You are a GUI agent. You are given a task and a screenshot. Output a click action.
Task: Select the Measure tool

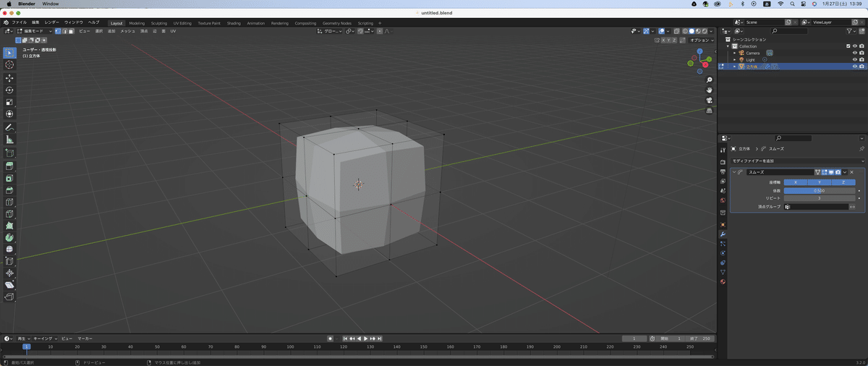coord(9,139)
